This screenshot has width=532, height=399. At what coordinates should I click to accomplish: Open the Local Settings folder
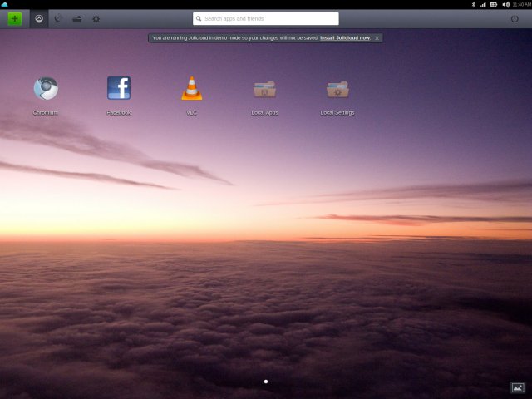[x=337, y=89]
